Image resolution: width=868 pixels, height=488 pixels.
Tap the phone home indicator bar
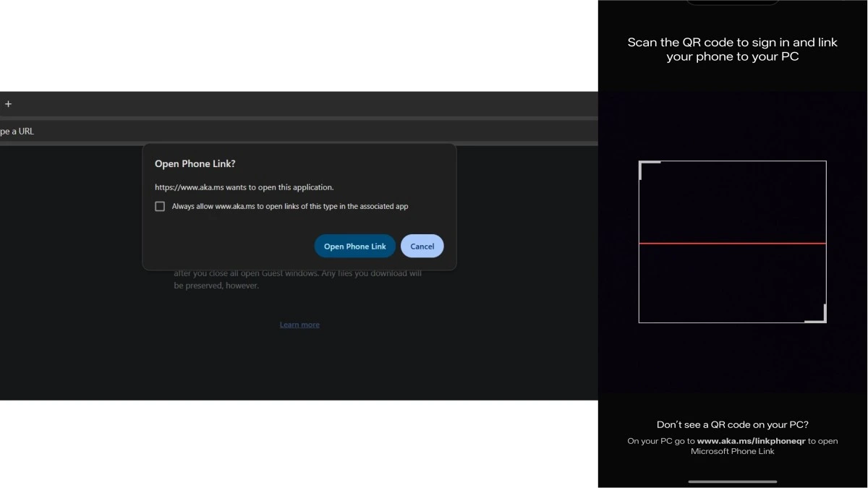[x=732, y=481]
